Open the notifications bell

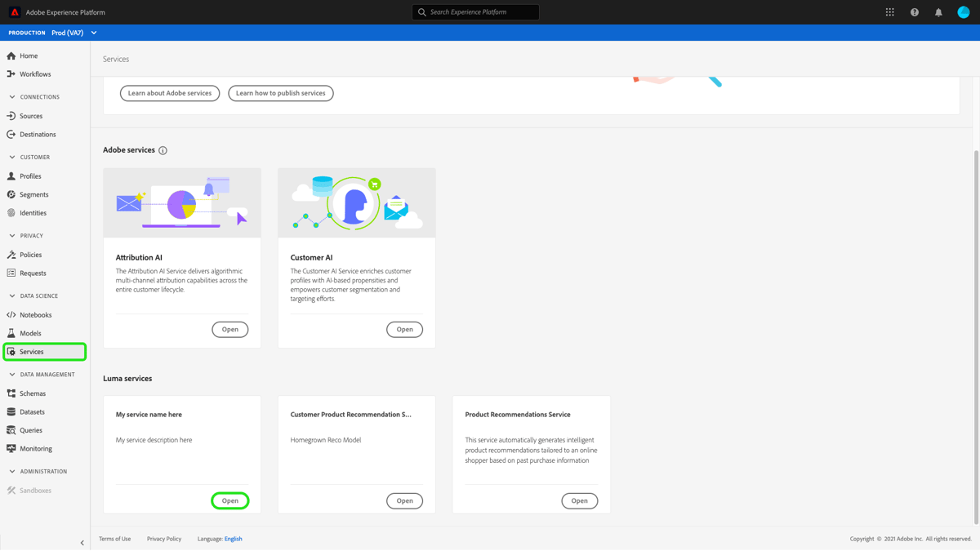(x=938, y=11)
